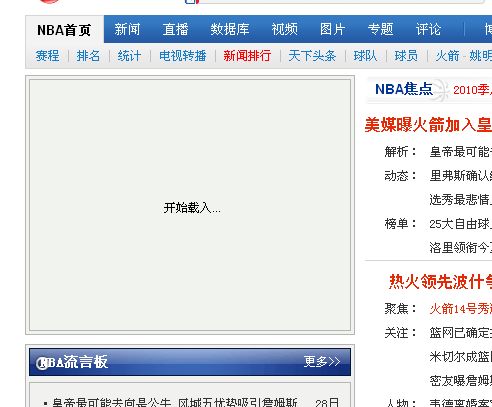Open the 关注 story 篮网已确定
492x407 pixels.
(461, 333)
